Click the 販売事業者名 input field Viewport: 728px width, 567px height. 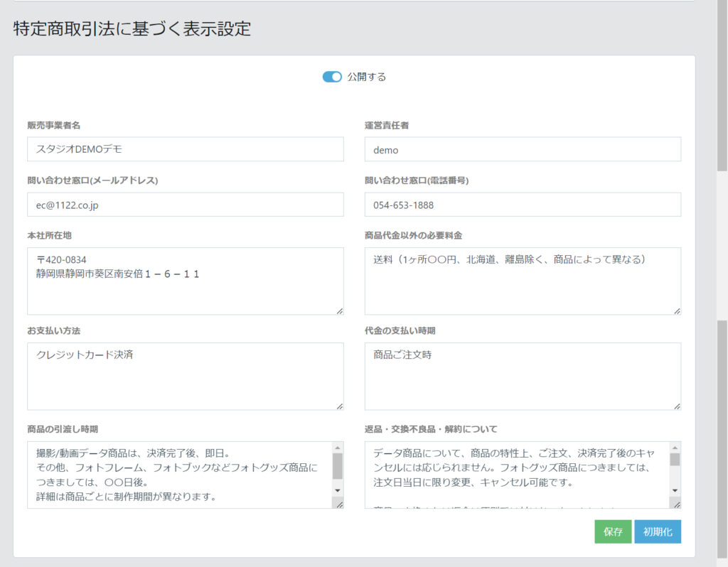(185, 149)
